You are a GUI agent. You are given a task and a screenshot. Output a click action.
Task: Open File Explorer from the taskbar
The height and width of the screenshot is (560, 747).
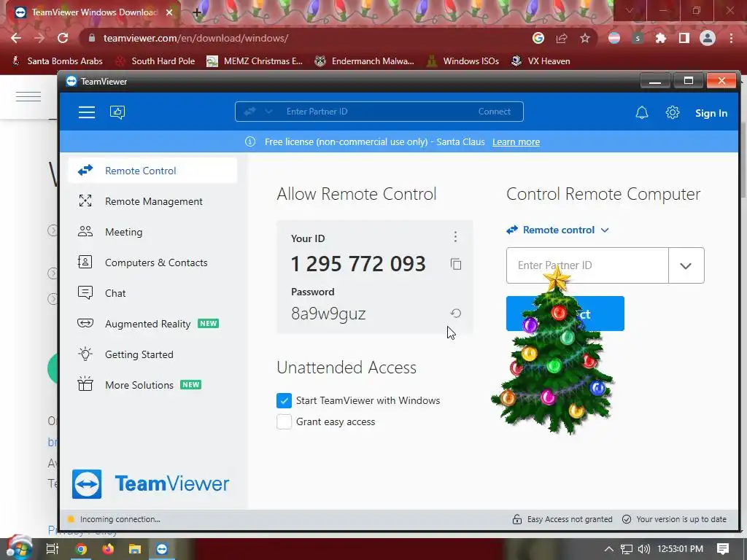(x=135, y=549)
